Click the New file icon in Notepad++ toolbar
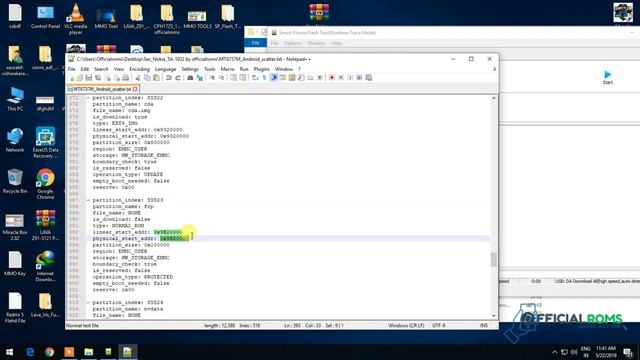 tap(72, 78)
